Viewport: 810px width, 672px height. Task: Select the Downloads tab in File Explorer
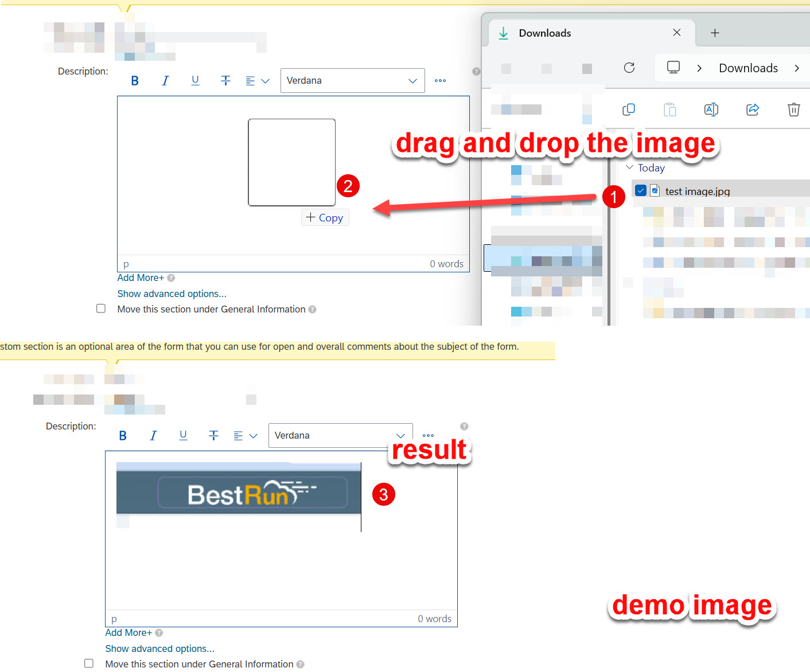[x=591, y=33]
